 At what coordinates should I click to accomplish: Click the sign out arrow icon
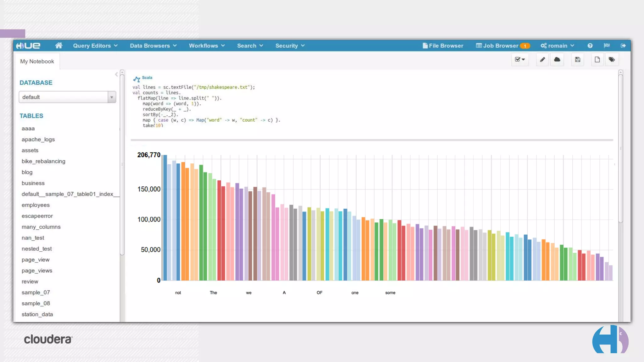pos(623,46)
